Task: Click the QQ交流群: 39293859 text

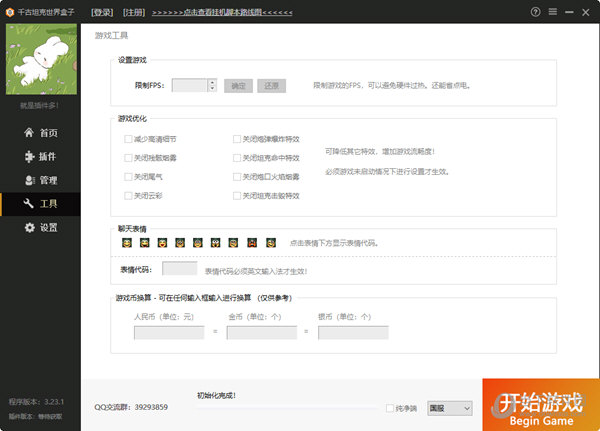Action: [131, 407]
